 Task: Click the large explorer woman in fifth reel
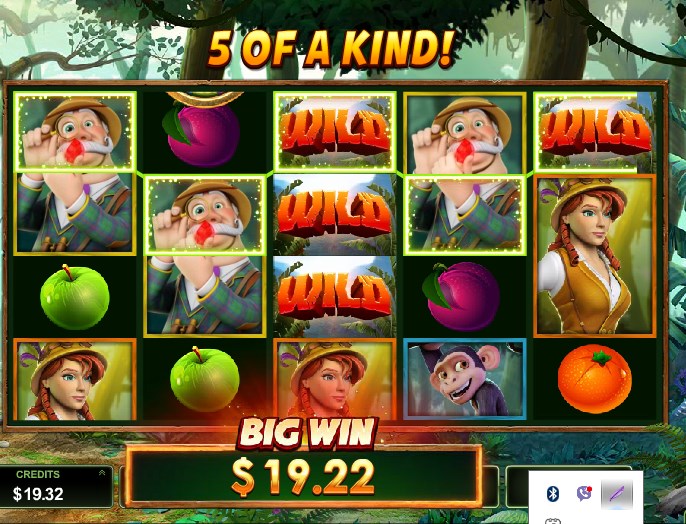coord(595,256)
